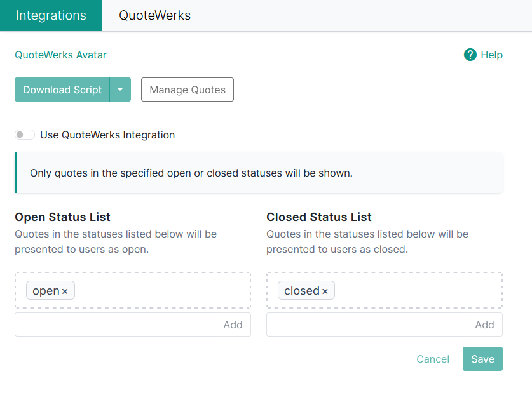Click the Cancel link
The height and width of the screenshot is (395, 532).
433,359
